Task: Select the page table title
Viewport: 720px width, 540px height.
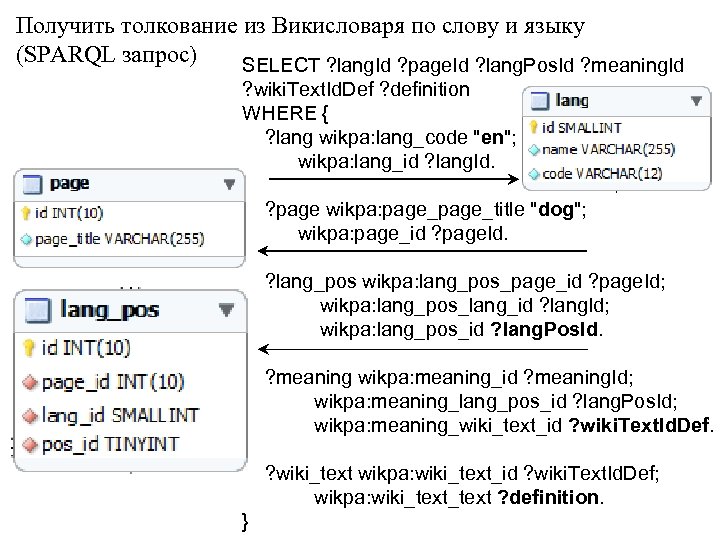Action: click(x=69, y=184)
